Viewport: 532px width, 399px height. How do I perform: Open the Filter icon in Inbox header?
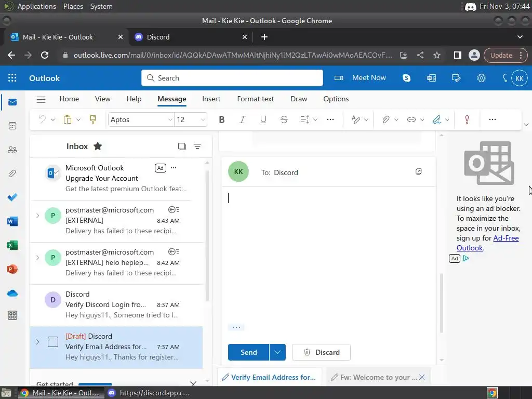[197, 146]
